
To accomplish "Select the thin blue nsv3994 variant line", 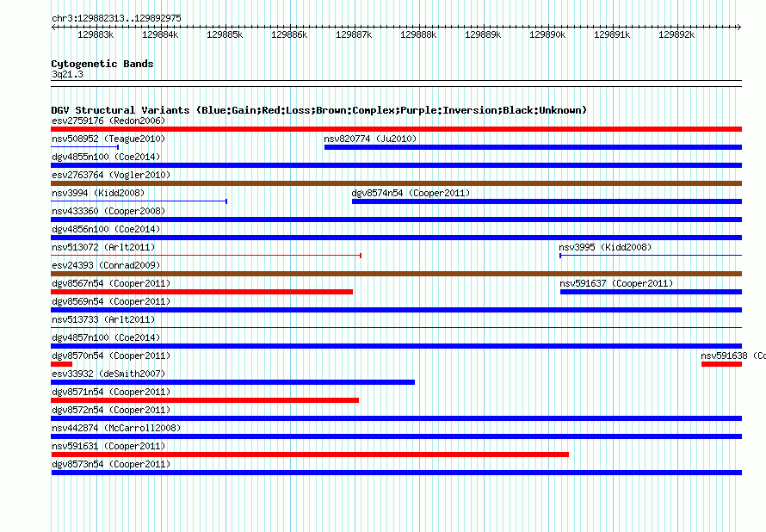I will point(139,201).
